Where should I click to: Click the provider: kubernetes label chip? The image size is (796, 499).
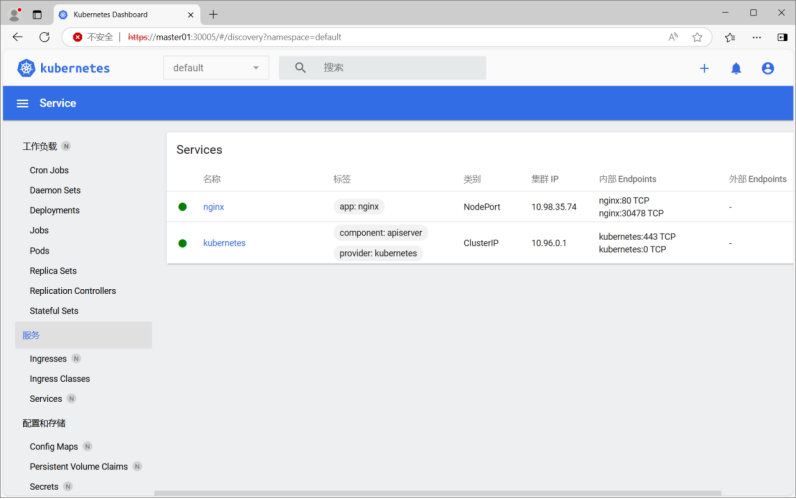(378, 253)
